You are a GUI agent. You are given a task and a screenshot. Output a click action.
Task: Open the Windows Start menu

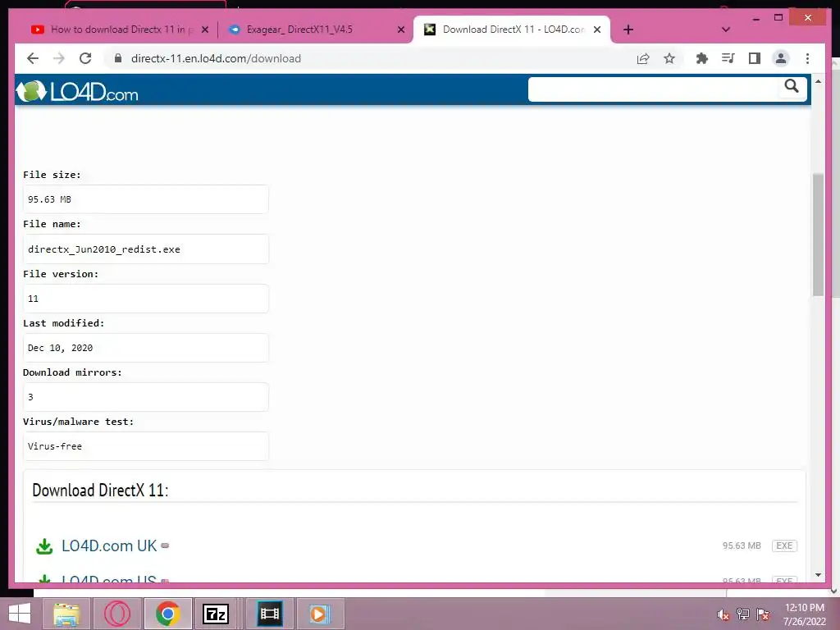point(20,614)
